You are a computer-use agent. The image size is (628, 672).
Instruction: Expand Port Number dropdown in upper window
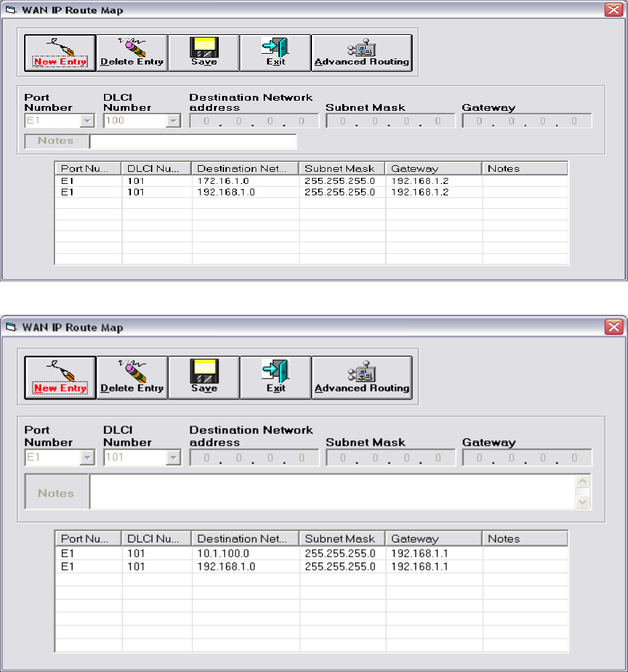click(x=87, y=121)
